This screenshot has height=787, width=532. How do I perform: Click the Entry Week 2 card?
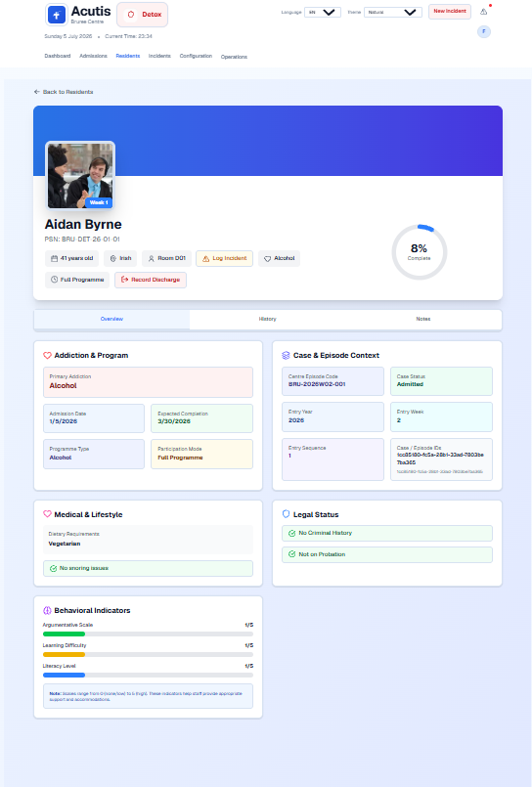442,416
